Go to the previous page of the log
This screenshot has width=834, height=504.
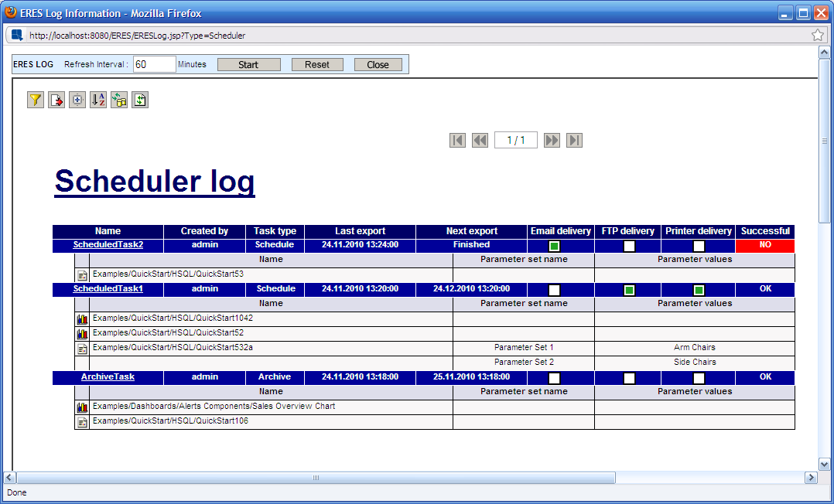pyautogui.click(x=480, y=141)
